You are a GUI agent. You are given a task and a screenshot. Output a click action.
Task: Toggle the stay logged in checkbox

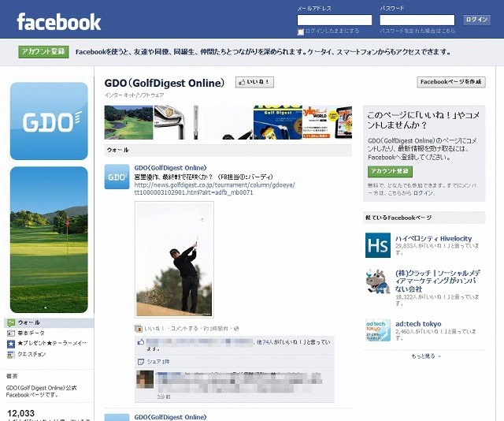pos(300,32)
